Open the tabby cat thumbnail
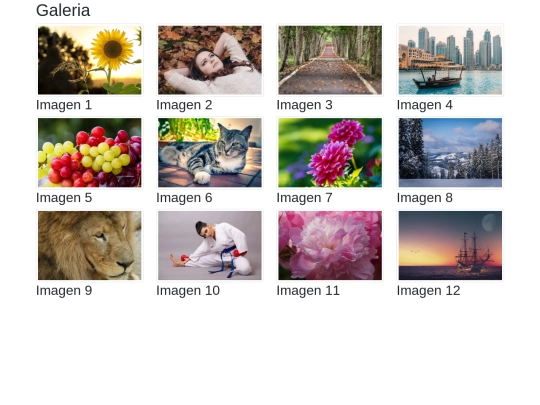Image resolution: width=540 pixels, height=405 pixels. pyautogui.click(x=210, y=153)
